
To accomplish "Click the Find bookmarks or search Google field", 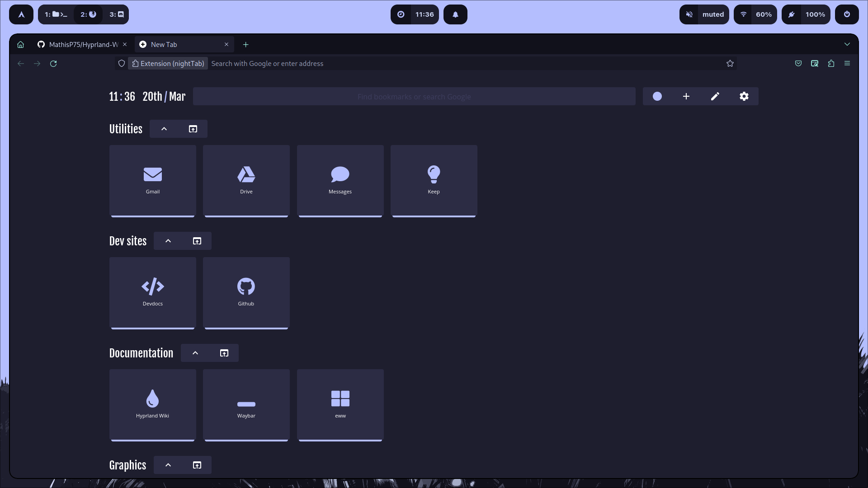I will pos(414,97).
